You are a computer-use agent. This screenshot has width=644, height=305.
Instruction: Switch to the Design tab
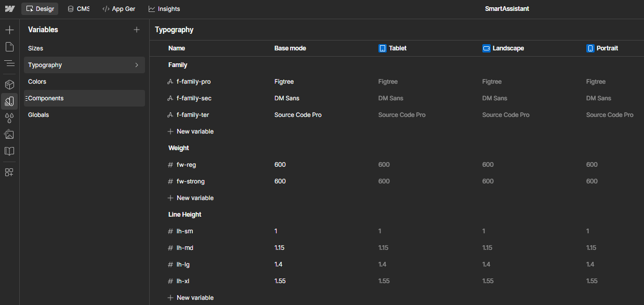(40, 9)
